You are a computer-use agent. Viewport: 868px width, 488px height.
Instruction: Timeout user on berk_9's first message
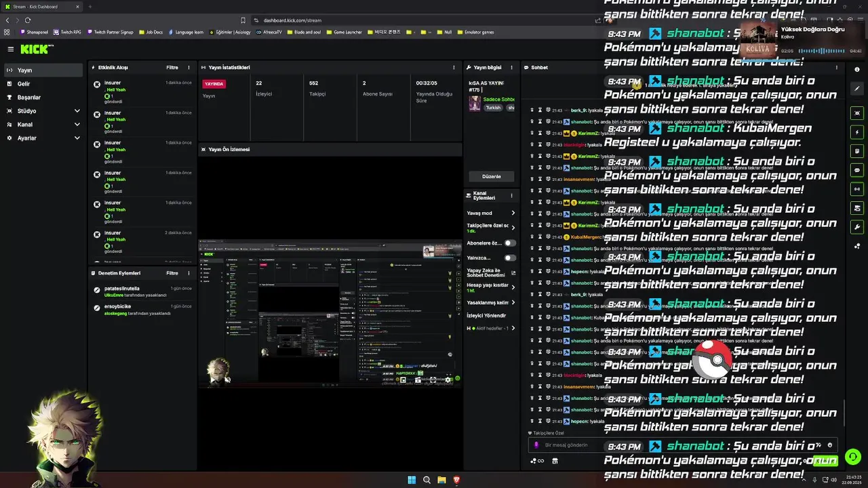click(x=540, y=110)
